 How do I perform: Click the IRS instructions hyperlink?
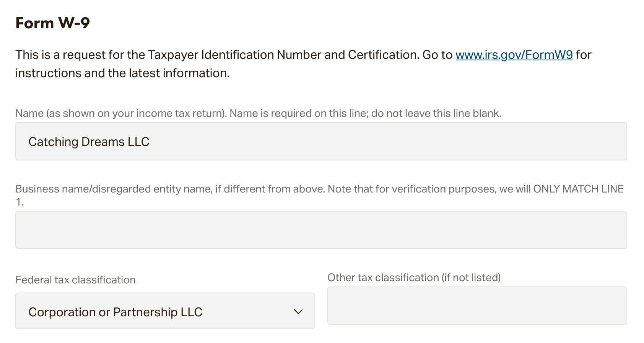point(514,55)
